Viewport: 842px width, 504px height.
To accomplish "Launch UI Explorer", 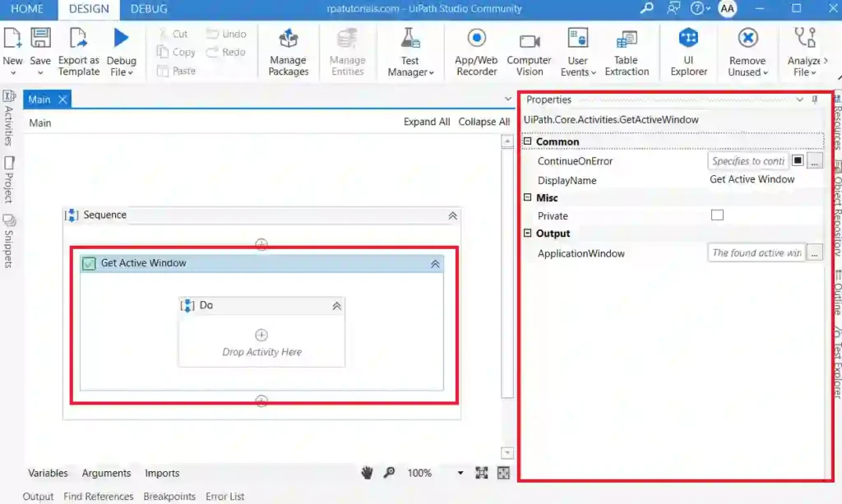I will (688, 52).
